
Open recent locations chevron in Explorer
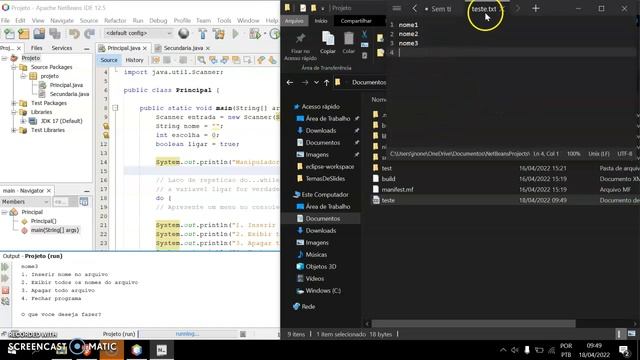[316, 82]
